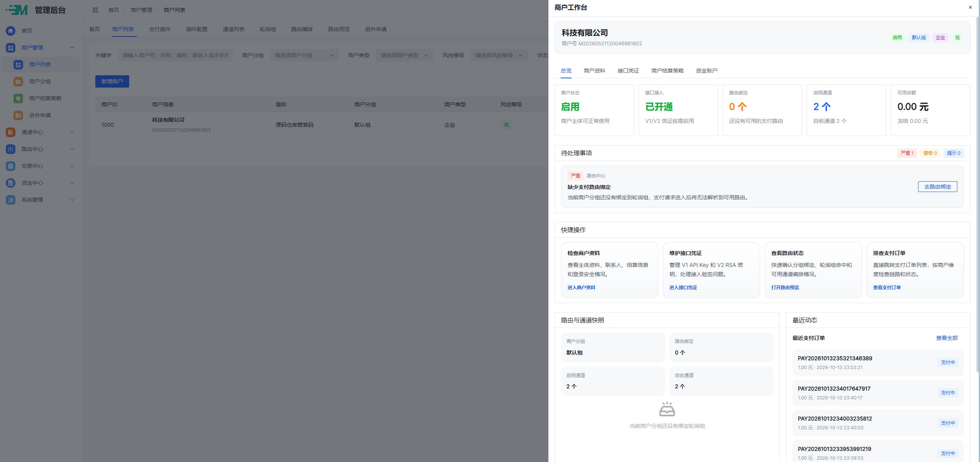Expand the 路由中心 menu chevron
The image size is (980, 462).
coord(72,149)
